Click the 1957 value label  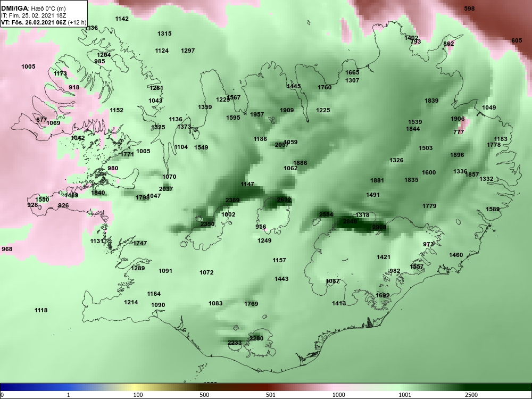pos(257,115)
